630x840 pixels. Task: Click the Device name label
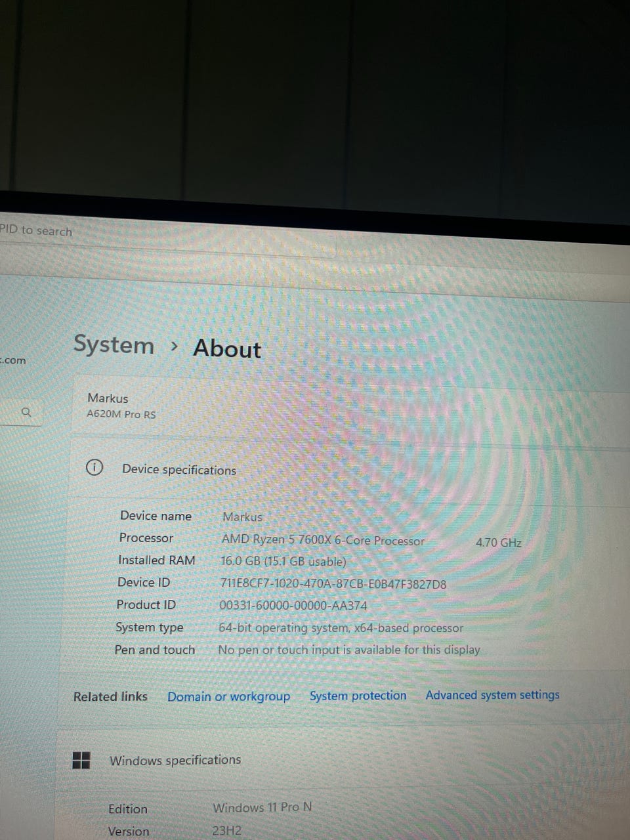(x=156, y=516)
